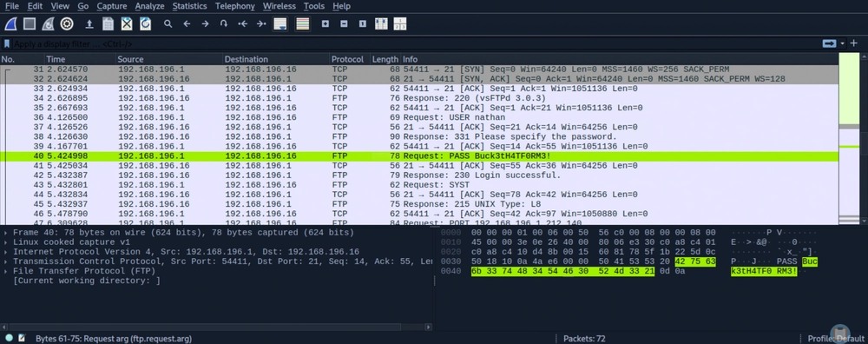The width and height of the screenshot is (868, 344).
Task: Select packet 36 Request: USER nathan
Action: [419, 117]
